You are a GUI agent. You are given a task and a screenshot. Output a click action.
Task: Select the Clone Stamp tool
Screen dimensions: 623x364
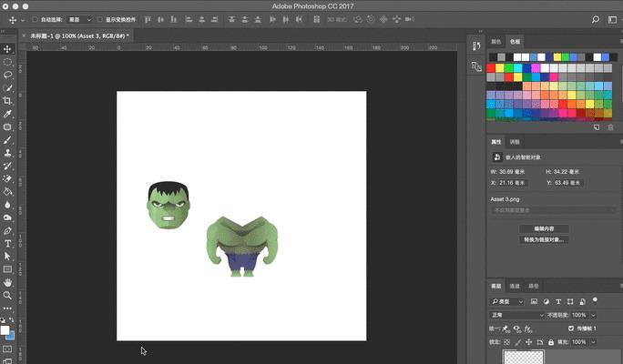coord(7,153)
